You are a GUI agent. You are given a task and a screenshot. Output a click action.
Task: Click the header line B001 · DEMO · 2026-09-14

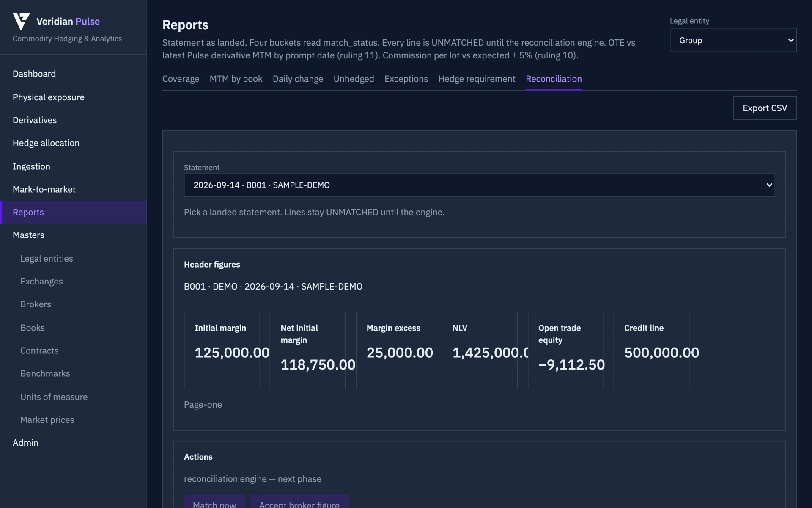[x=273, y=286]
